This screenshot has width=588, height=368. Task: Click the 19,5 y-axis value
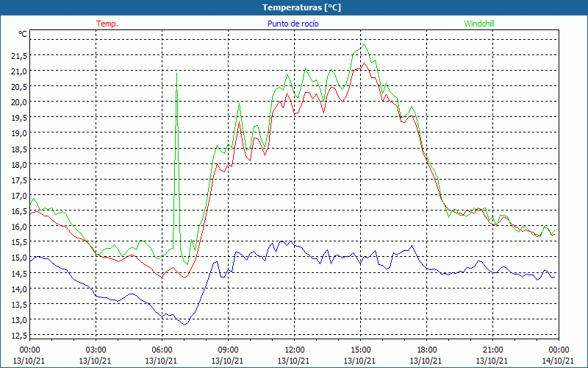tap(19, 118)
